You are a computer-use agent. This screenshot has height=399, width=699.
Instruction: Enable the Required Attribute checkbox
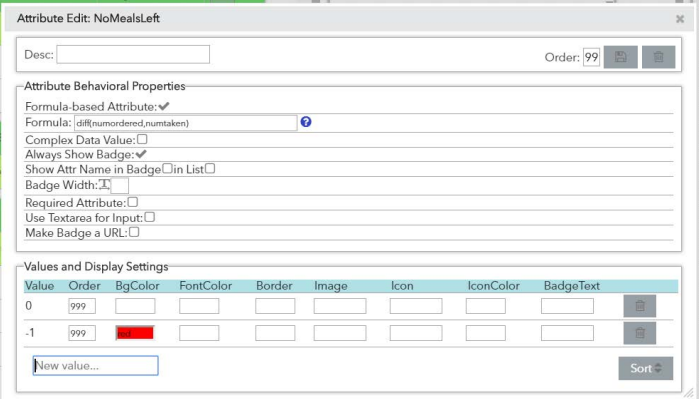pyautogui.click(x=133, y=202)
